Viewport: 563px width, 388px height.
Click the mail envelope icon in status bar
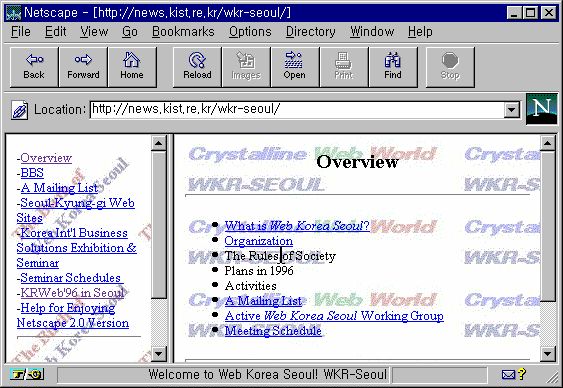(508, 375)
